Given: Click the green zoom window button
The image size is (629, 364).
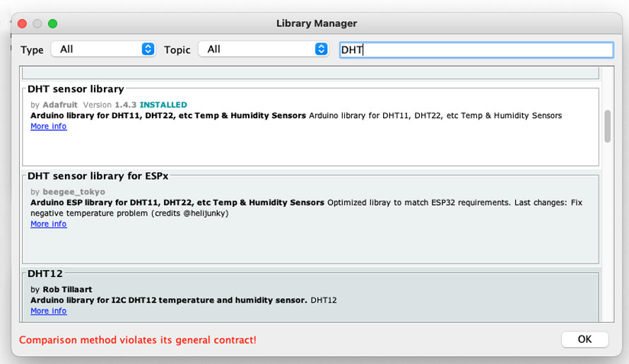Looking at the screenshot, I should [x=52, y=24].
